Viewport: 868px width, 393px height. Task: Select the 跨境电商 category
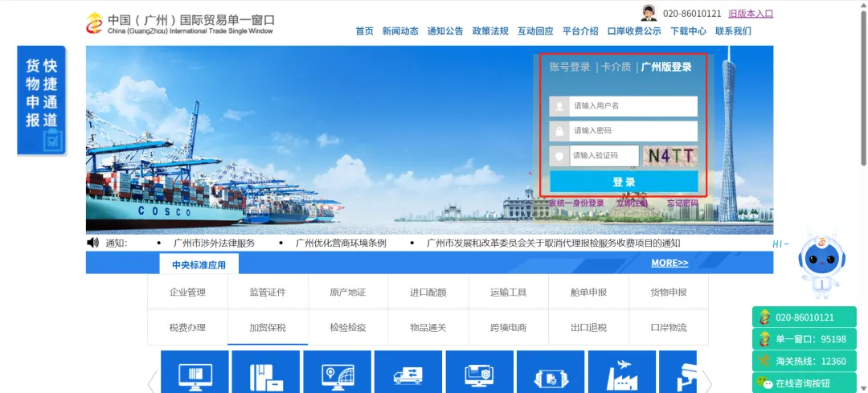[x=508, y=328]
